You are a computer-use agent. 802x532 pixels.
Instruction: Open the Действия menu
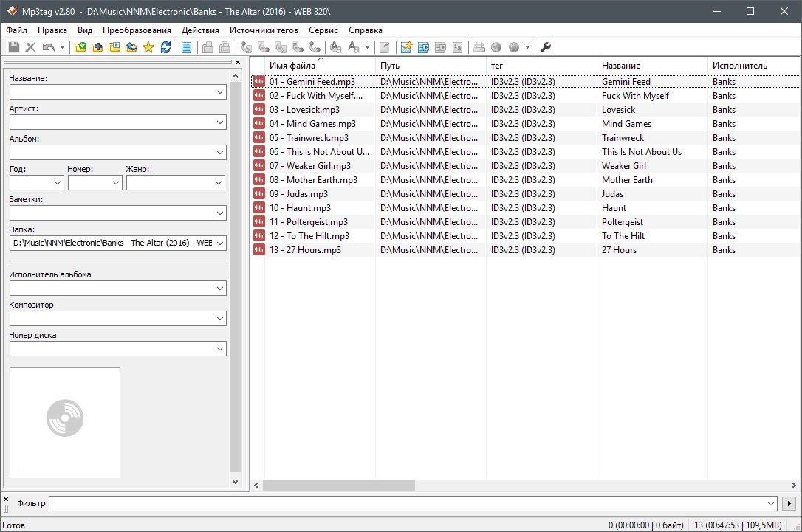[x=200, y=30]
